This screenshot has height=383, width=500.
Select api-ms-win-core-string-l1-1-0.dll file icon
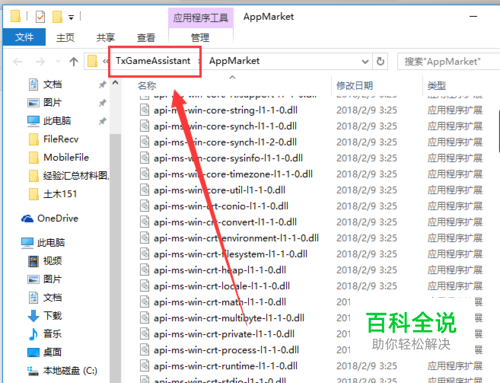(x=144, y=109)
